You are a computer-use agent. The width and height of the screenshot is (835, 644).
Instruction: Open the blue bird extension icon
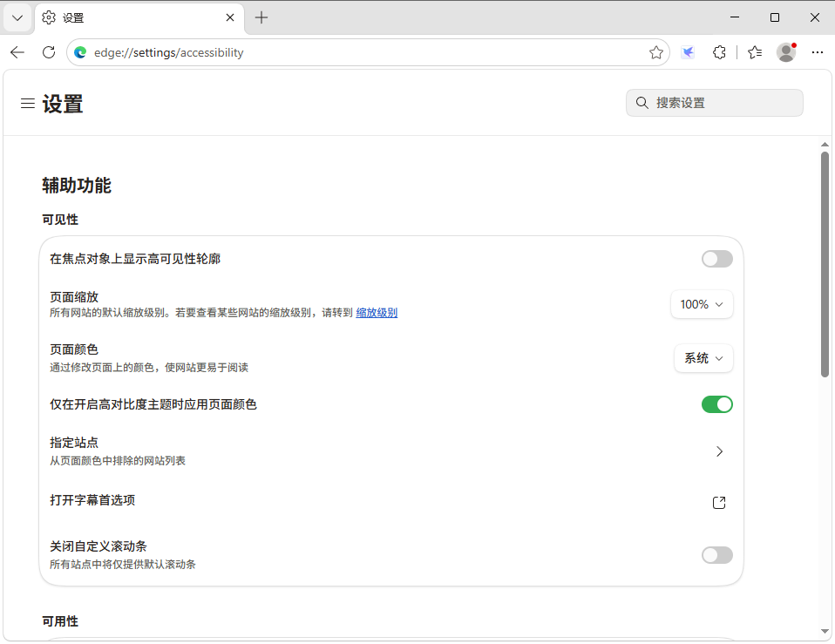tap(688, 52)
